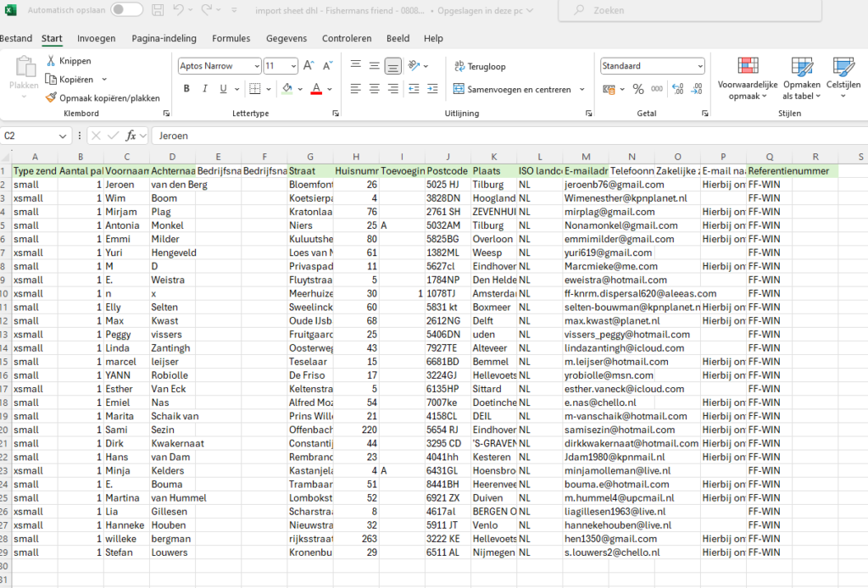The width and height of the screenshot is (868, 588).
Task: Expand the font size 11 dropdown
Action: [x=292, y=66]
